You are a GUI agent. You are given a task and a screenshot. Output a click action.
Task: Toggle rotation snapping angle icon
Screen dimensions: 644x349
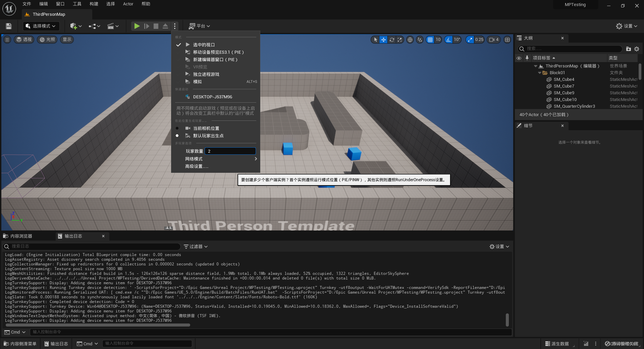coord(448,40)
